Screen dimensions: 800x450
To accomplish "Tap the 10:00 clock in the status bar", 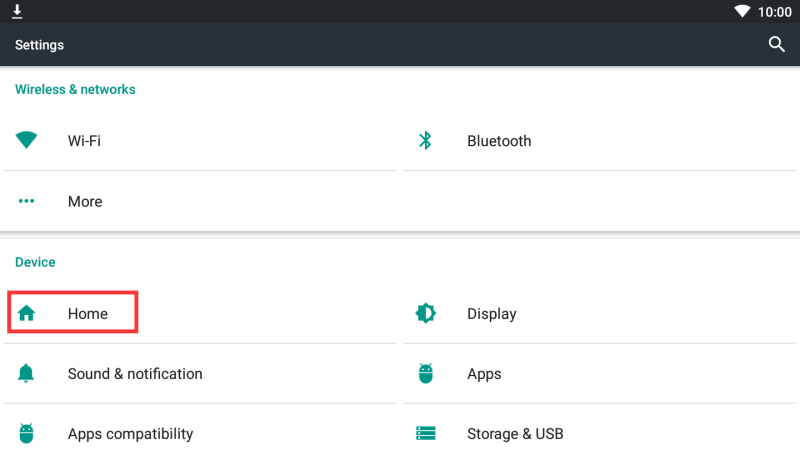I will click(x=774, y=12).
